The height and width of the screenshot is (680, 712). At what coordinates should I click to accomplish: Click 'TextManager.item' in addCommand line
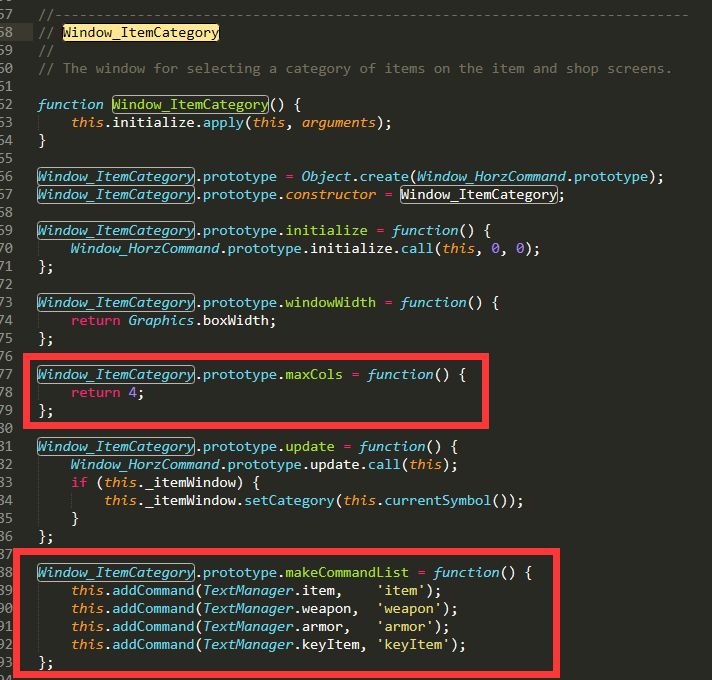click(269, 591)
